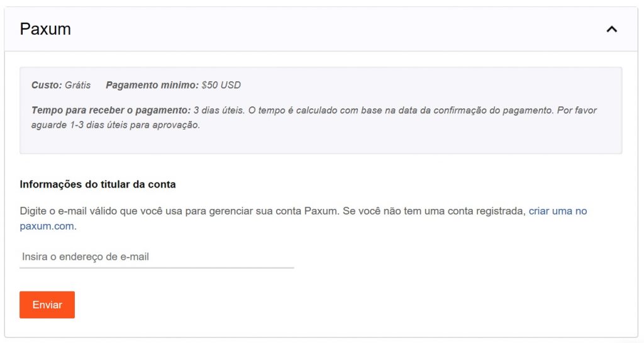Image resolution: width=644 pixels, height=343 pixels.
Task: Click the "Custo:" label
Action: coord(47,85)
